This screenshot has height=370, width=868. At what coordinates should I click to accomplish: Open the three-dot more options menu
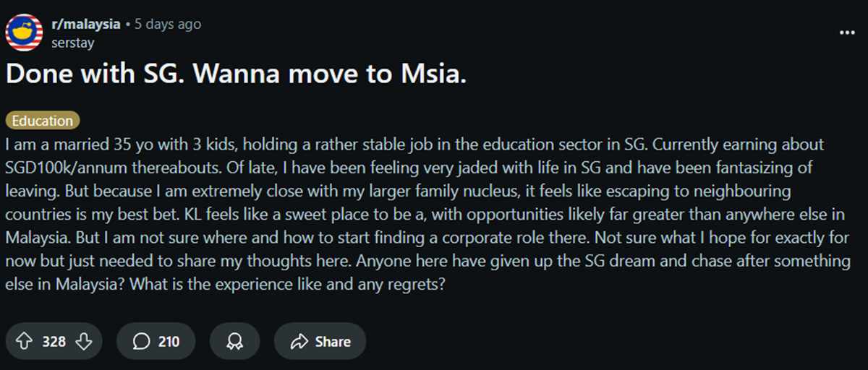click(846, 33)
